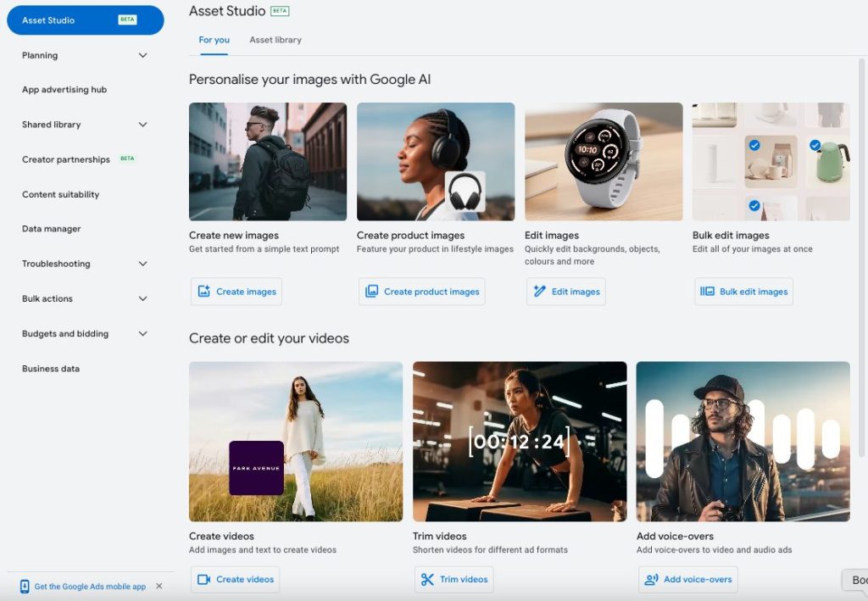Image resolution: width=868 pixels, height=601 pixels.
Task: Click the BETA badge beside Creator partnerships
Action: 127,159
